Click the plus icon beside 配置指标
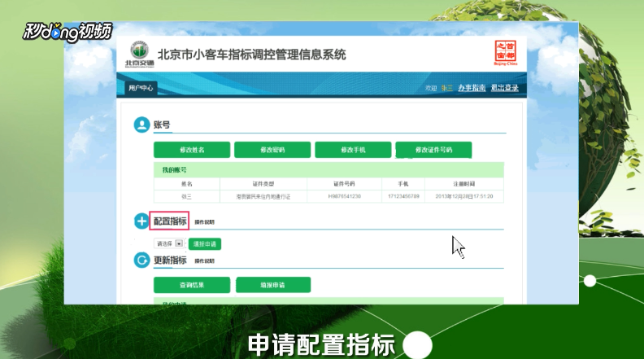The height and width of the screenshot is (359, 644). click(x=141, y=221)
